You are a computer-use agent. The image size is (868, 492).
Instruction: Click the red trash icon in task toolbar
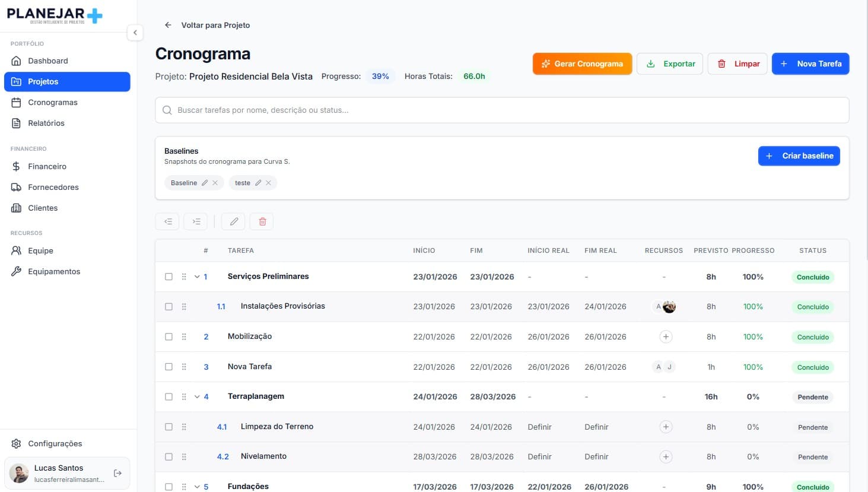tap(262, 221)
